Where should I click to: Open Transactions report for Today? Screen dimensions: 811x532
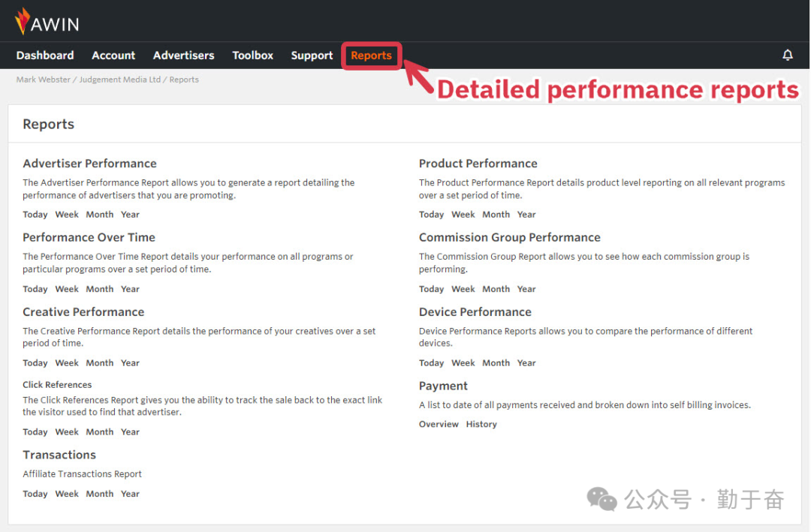(x=35, y=494)
